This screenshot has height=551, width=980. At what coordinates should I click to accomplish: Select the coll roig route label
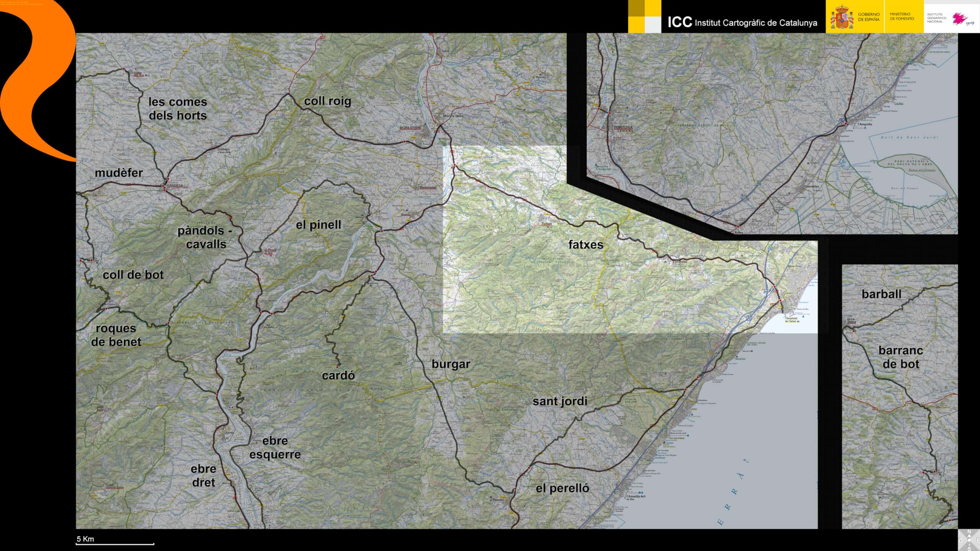[x=327, y=101]
